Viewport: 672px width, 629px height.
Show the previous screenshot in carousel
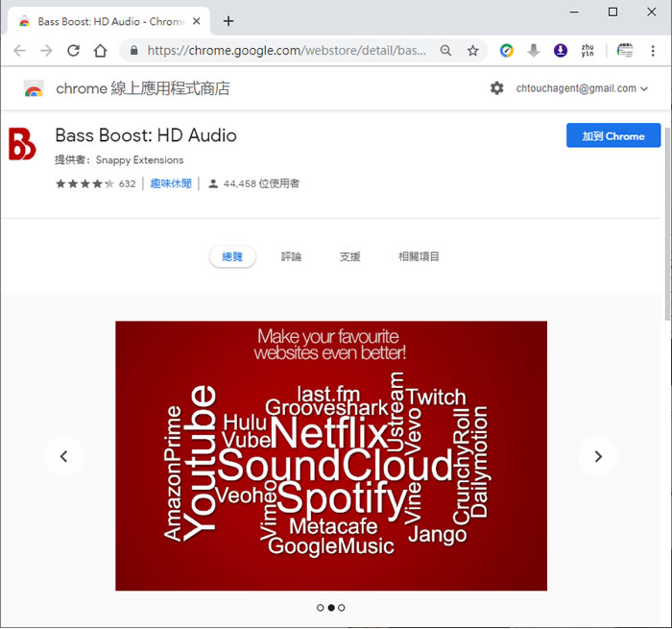pos(64,456)
